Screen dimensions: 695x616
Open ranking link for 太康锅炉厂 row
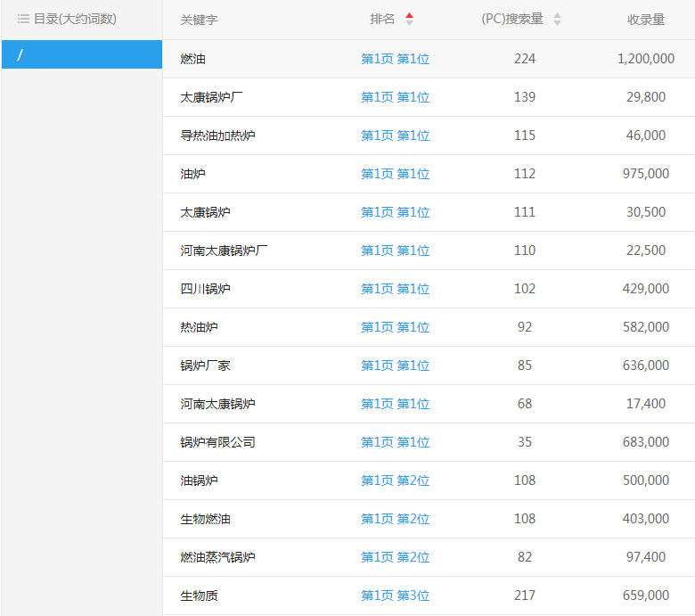point(395,97)
